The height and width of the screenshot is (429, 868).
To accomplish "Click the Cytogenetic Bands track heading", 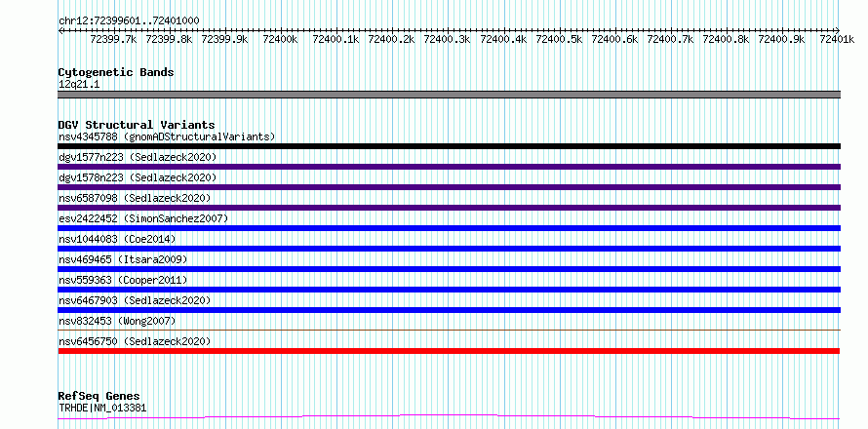I will click(x=116, y=72).
